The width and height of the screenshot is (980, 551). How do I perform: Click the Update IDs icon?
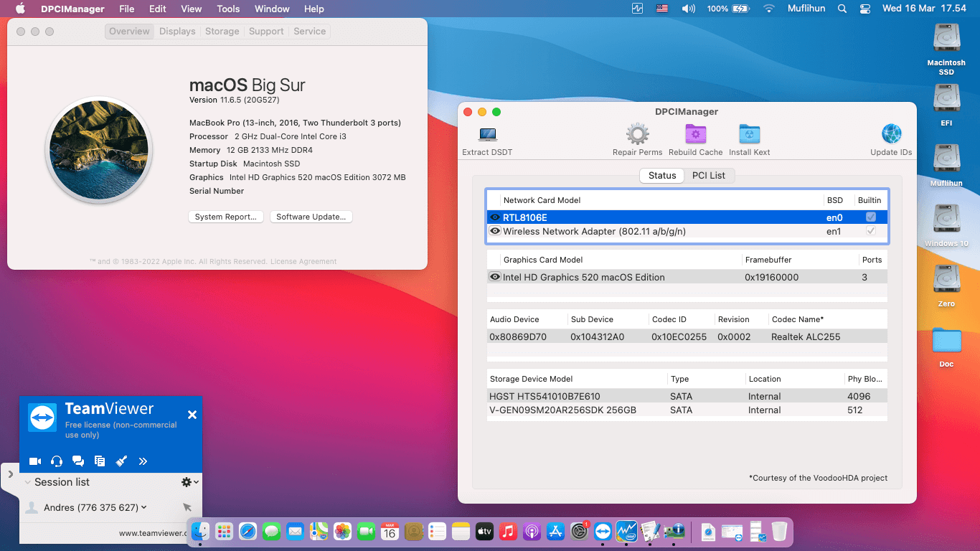click(891, 135)
